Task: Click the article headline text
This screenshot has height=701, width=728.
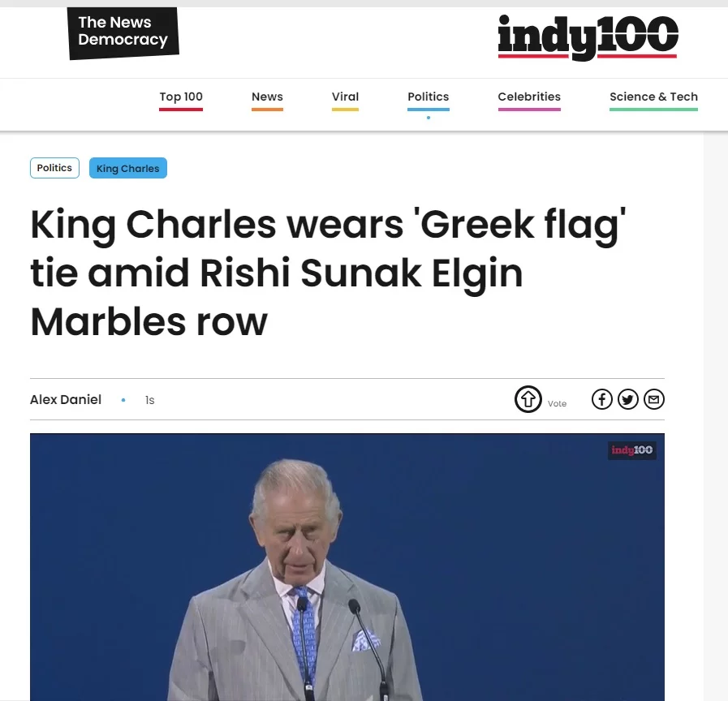Action: coord(328,273)
